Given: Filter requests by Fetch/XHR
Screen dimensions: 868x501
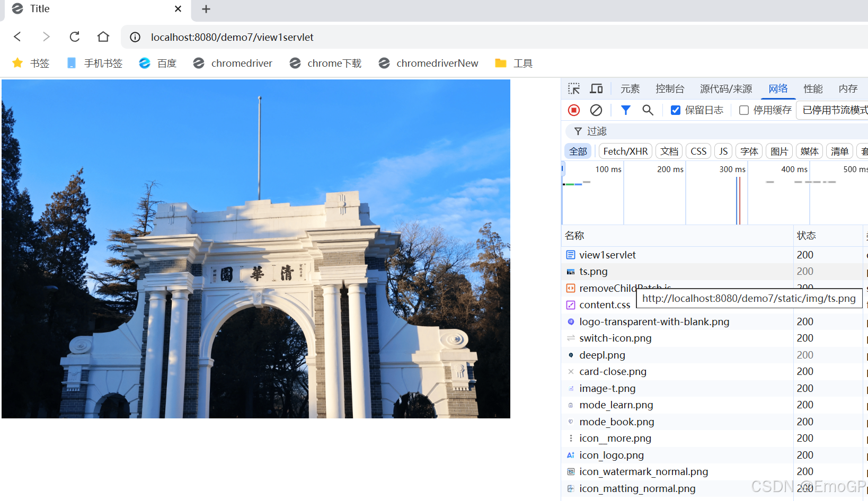Looking at the screenshot, I should pos(625,151).
